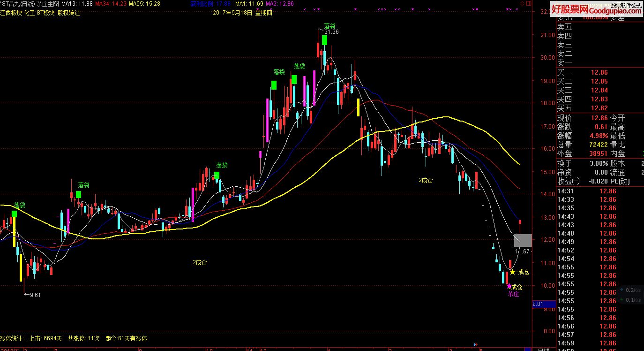Click the MA1: 11.69 label
Image resolution: width=644 pixels, height=351 pixels.
[x=249, y=3]
